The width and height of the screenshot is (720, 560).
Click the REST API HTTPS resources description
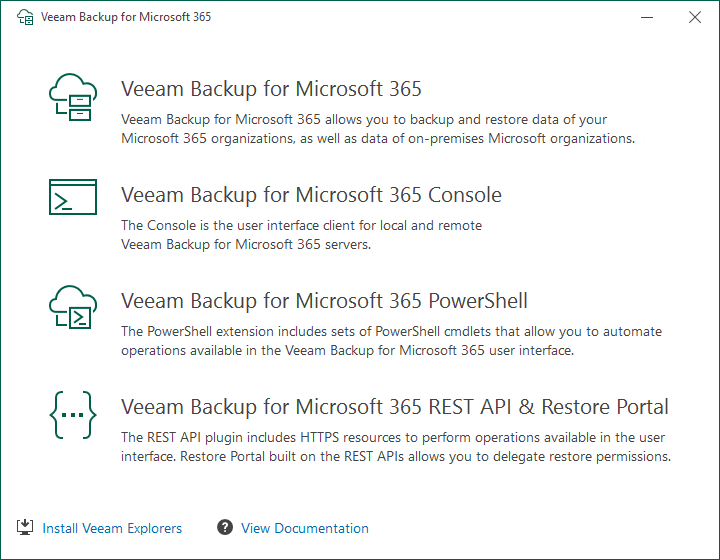coord(394,447)
